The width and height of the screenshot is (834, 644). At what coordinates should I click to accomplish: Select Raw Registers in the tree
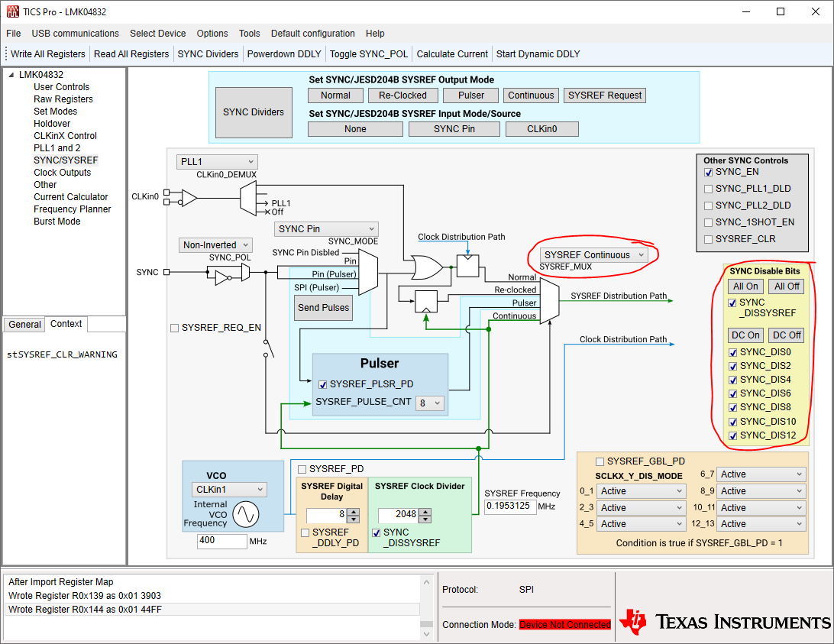click(63, 99)
